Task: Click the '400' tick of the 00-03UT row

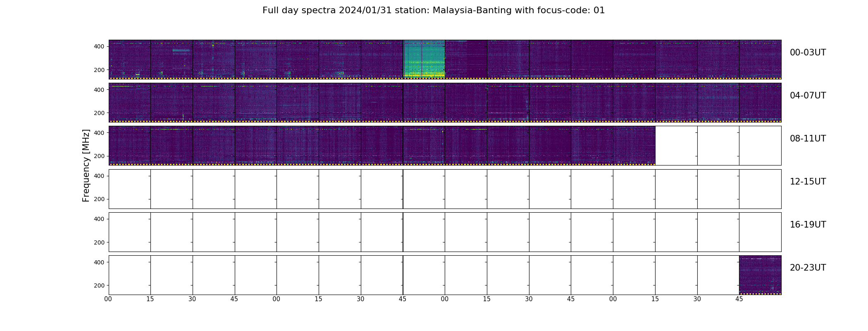Action: (x=99, y=46)
